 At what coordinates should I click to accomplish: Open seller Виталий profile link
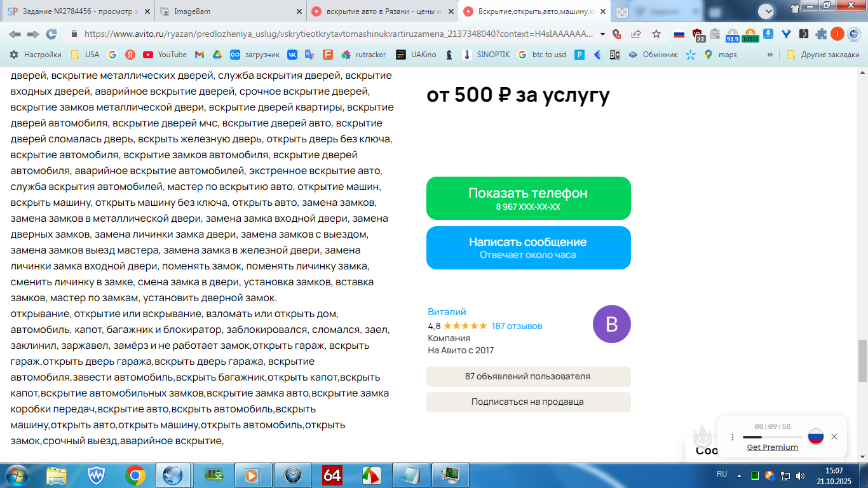447,312
